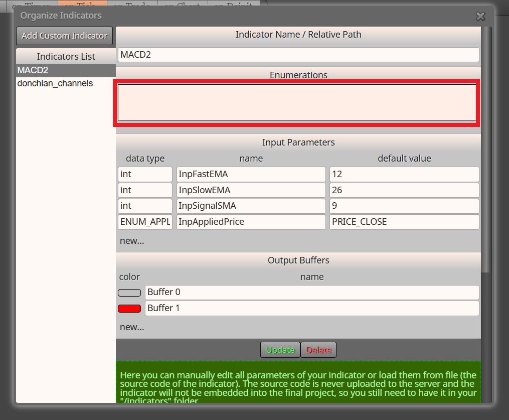Edit the Buffer 0 name field
Screen dimensions: 509x420
pyautogui.click(x=311, y=293)
